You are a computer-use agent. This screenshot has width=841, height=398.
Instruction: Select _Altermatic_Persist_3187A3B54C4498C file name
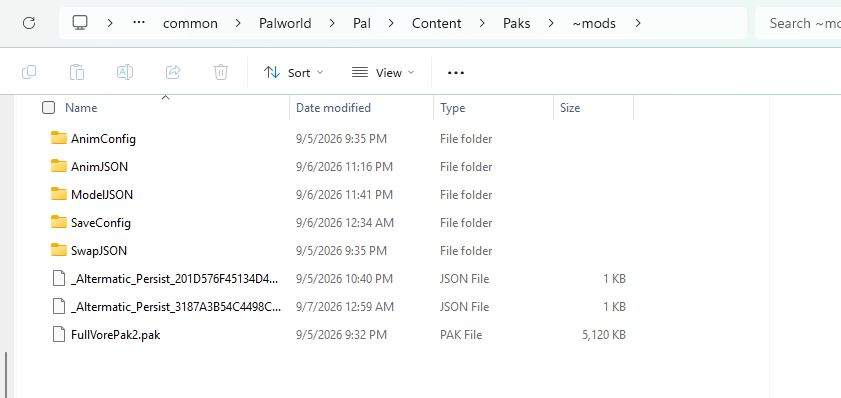[x=176, y=307]
